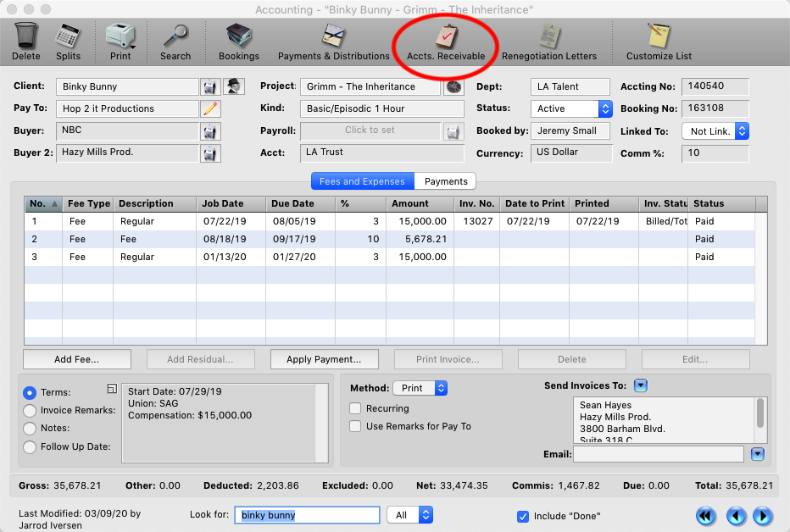790x532 pixels.
Task: Click the Apply Payment... button
Action: 324,359
